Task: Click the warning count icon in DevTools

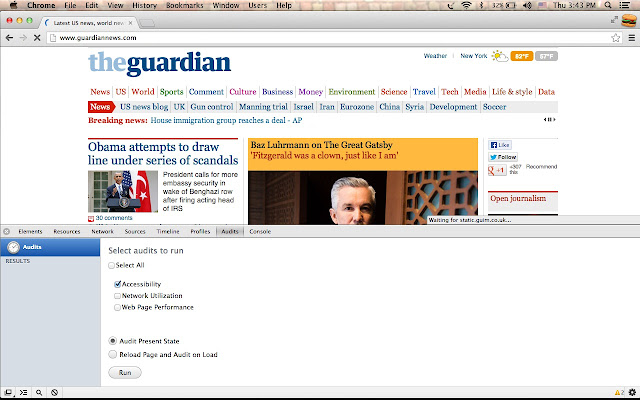Action: 619,393
